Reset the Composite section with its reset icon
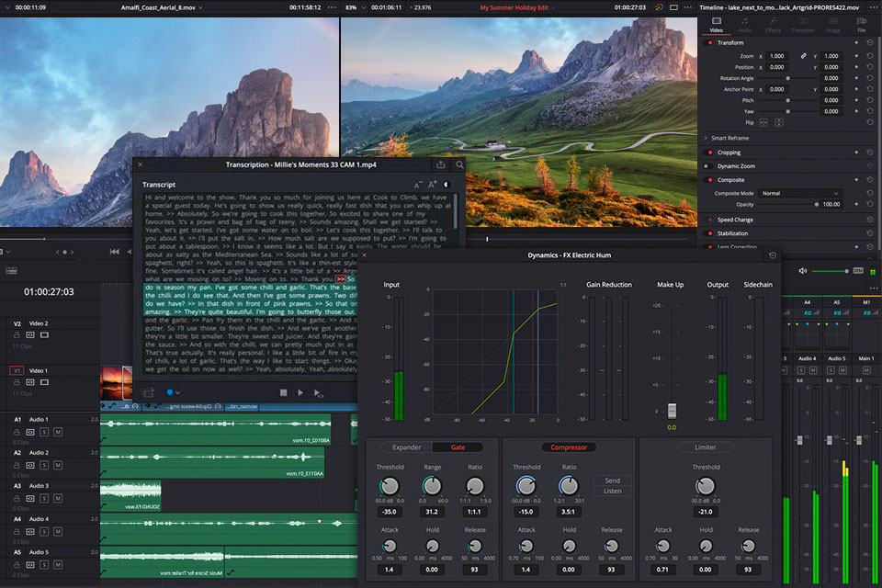The image size is (882, 588). [870, 180]
